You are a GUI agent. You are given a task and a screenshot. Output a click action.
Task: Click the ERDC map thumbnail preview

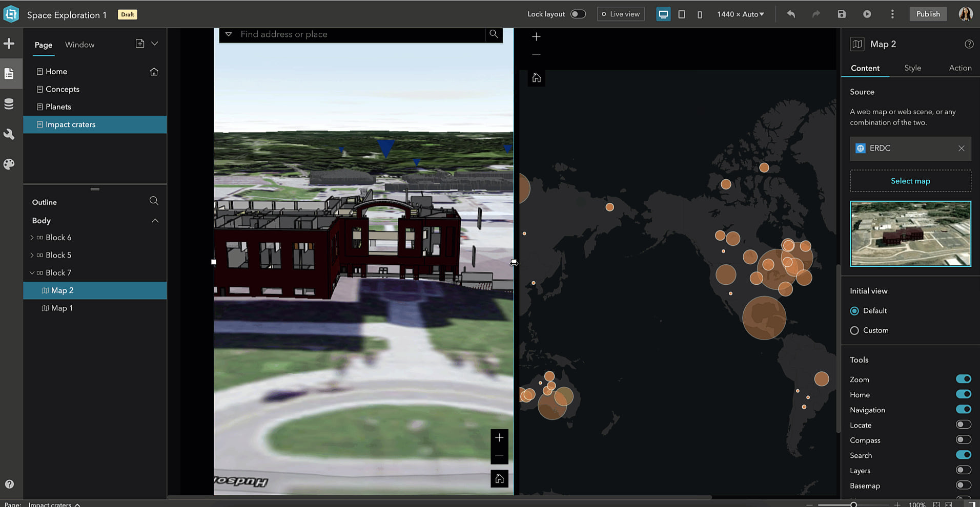point(910,234)
